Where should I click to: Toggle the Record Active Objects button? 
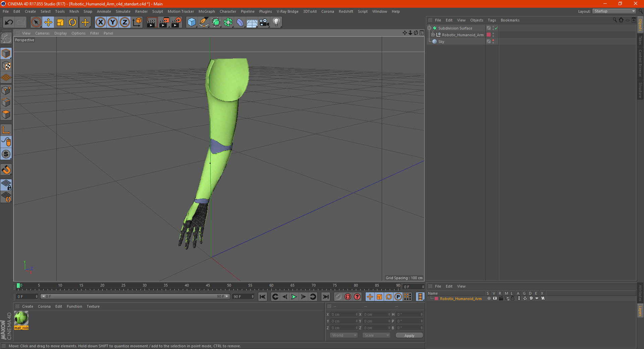pos(338,297)
